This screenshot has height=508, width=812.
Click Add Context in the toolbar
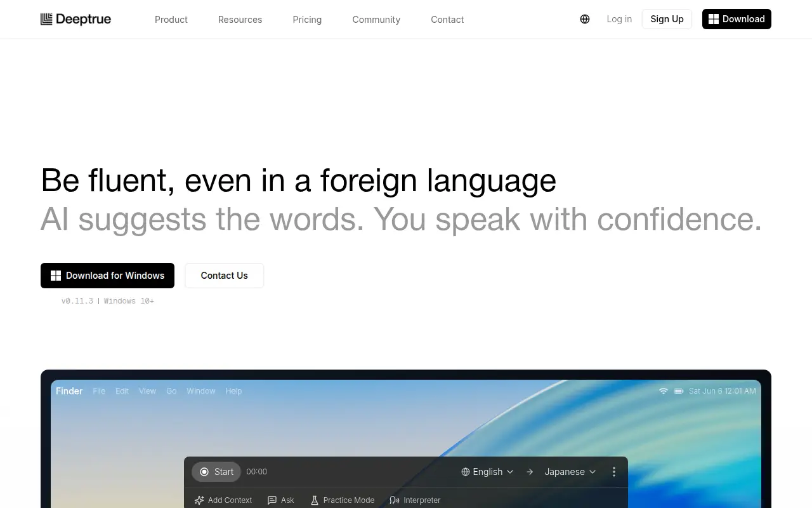223,500
